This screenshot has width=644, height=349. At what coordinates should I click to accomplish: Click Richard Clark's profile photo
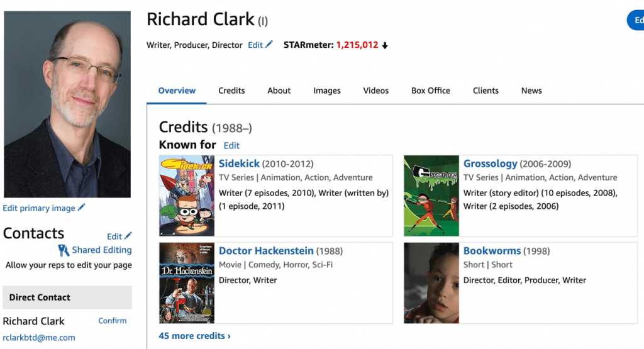click(x=67, y=104)
